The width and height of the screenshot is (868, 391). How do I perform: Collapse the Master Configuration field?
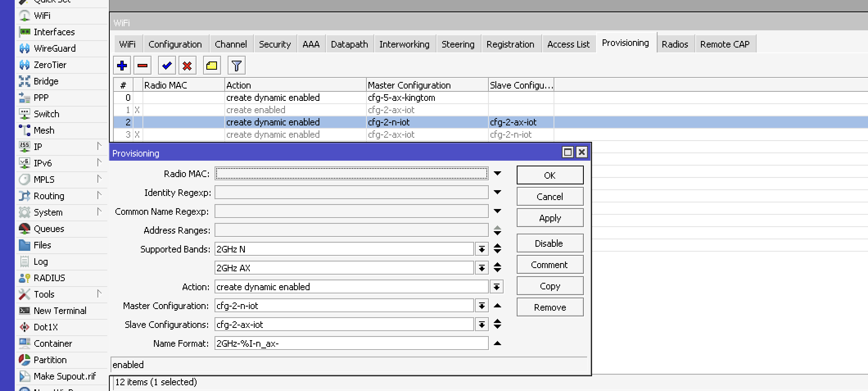tap(497, 305)
